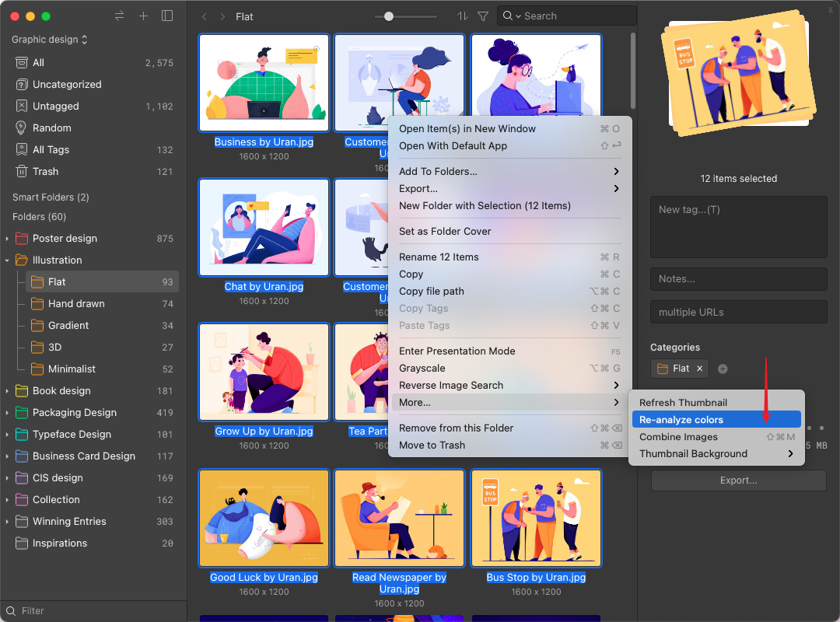Open the Graphic design library switcher

click(49, 40)
